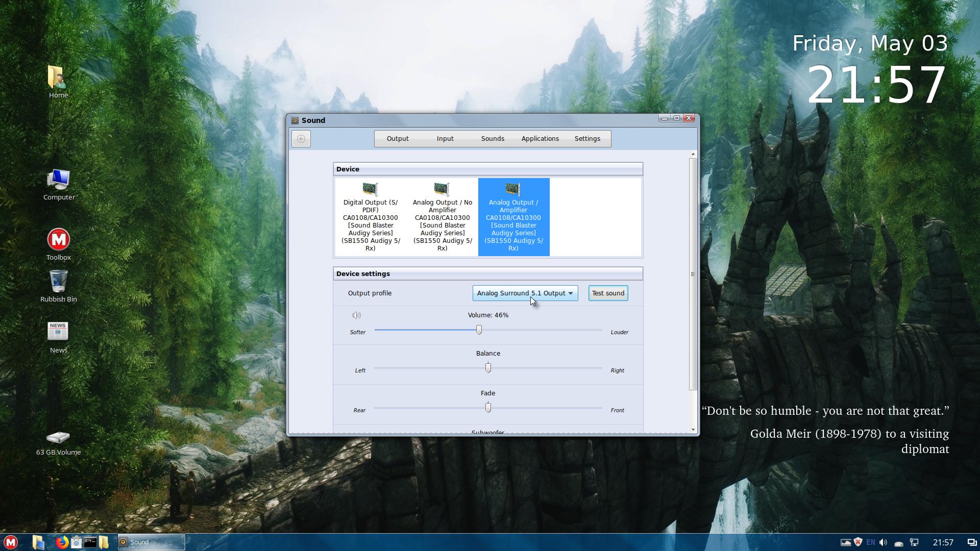980x551 pixels.
Task: Click the network tray icon
Action: click(914, 542)
